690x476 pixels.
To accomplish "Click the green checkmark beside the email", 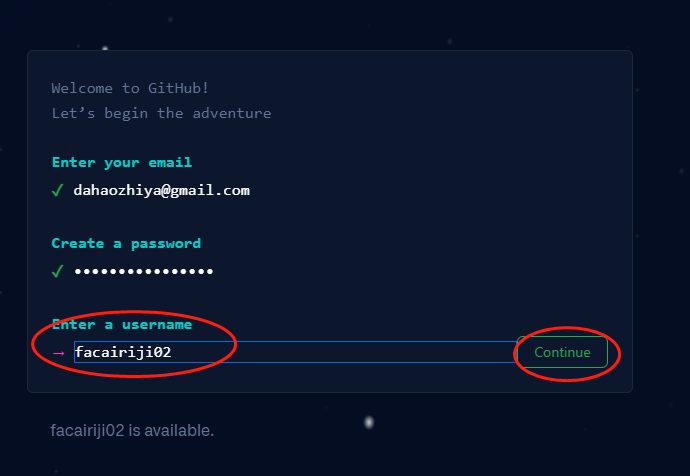I will pos(57,190).
